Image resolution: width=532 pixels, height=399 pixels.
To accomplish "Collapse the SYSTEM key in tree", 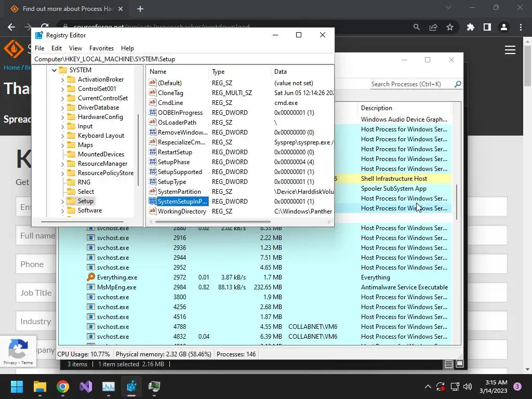I will click(x=54, y=70).
